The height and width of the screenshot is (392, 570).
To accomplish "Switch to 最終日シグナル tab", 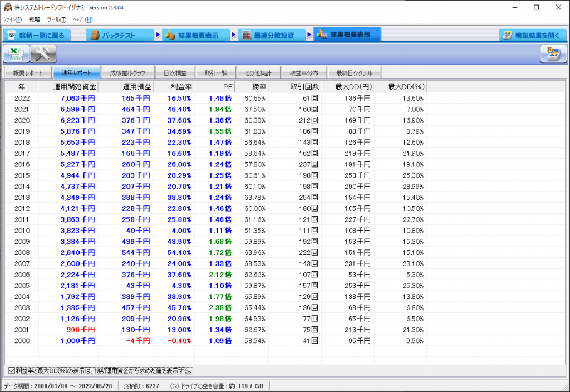I will tap(355, 73).
